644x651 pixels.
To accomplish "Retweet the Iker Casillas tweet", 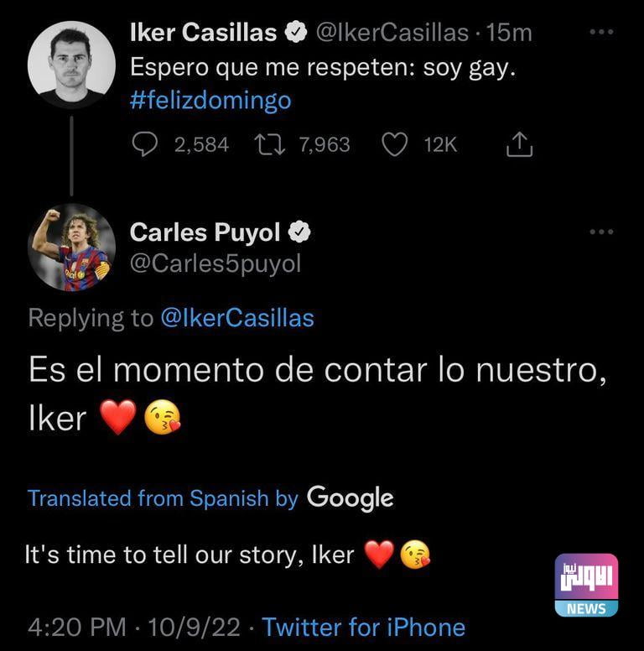I will (x=271, y=145).
